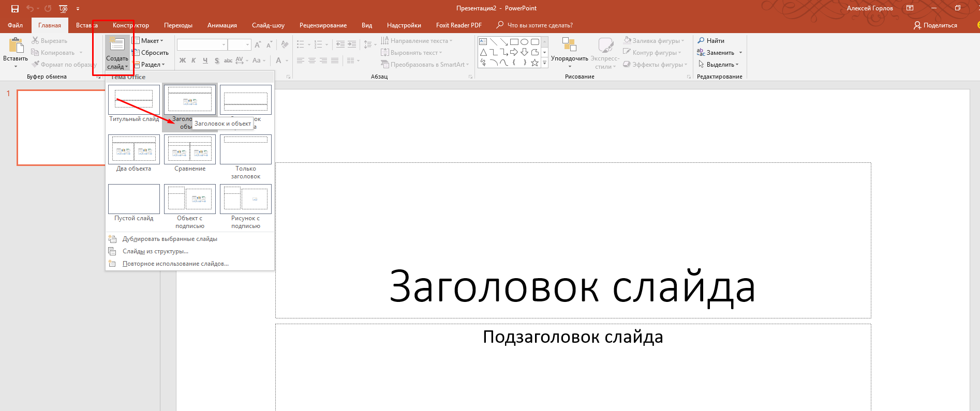Click the Поделиться share button
The width and height of the screenshot is (980, 411).
(x=935, y=25)
